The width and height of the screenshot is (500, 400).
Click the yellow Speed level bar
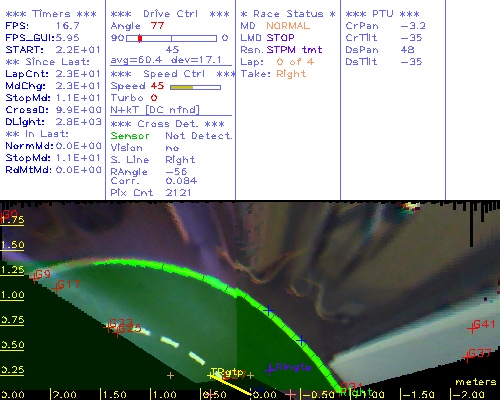coord(182,87)
